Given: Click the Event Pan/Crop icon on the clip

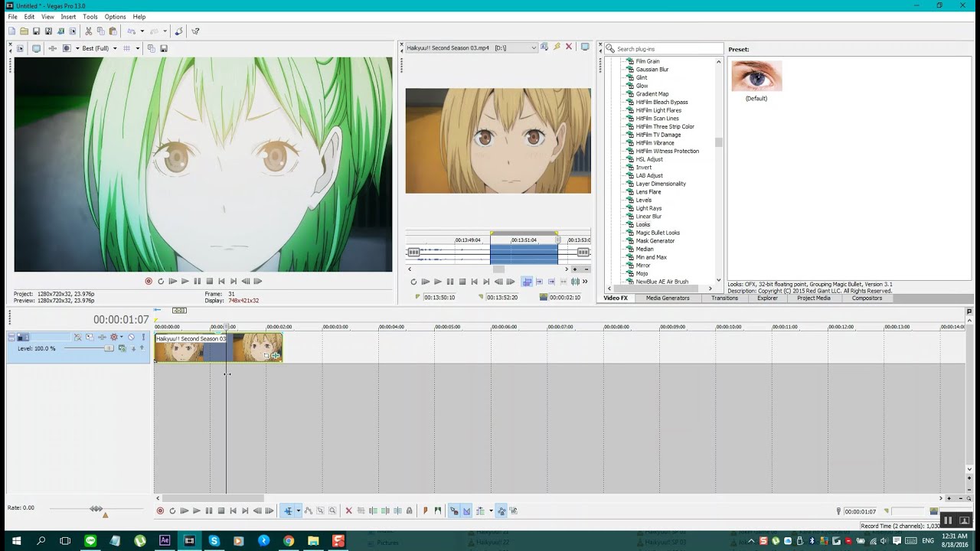Looking at the screenshot, I should click(266, 355).
